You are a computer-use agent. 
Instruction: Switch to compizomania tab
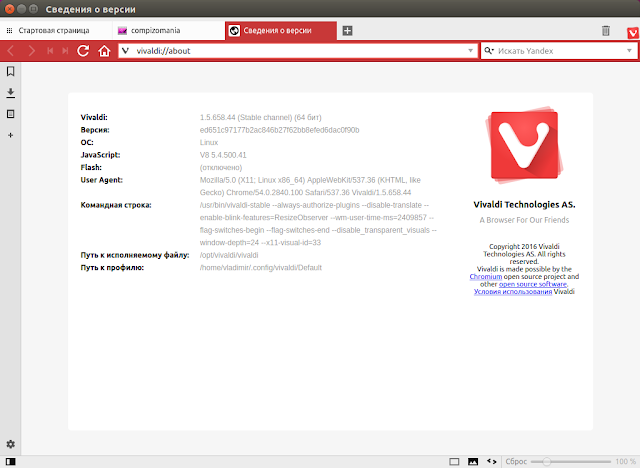tap(169, 31)
